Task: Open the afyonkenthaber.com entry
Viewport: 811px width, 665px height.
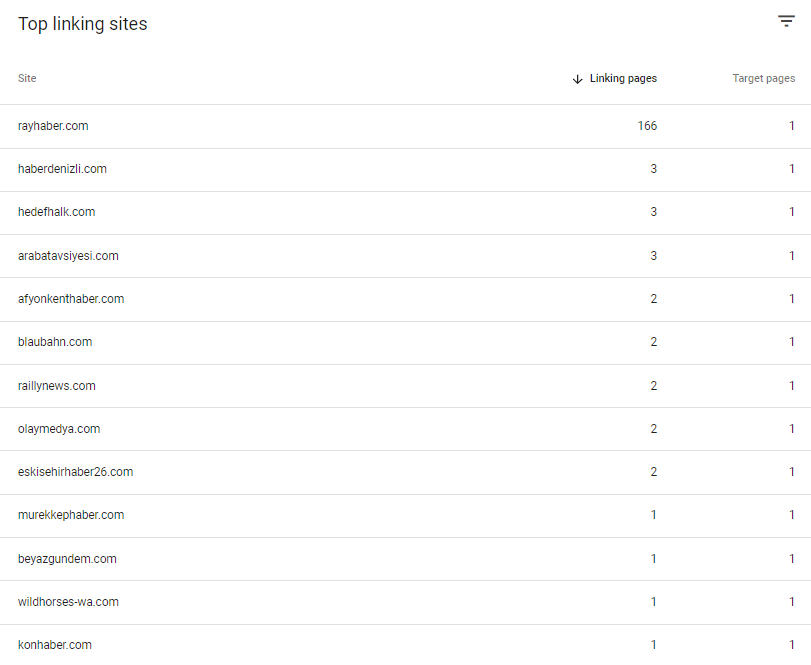Action: 406,299
